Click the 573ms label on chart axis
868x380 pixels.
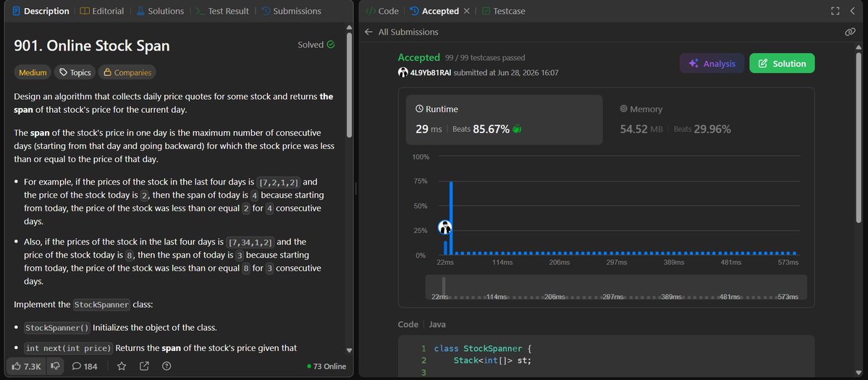pyautogui.click(x=788, y=261)
